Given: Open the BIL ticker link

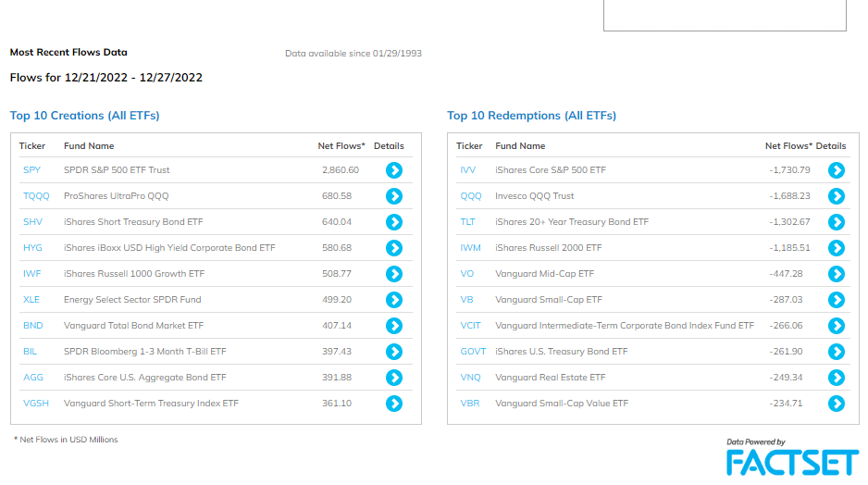Looking at the screenshot, I should pos(30,352).
